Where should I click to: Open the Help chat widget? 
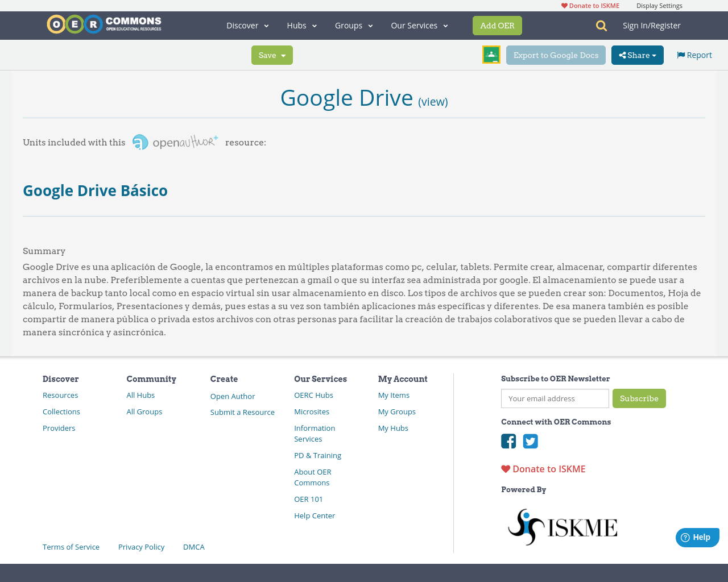[x=697, y=537]
